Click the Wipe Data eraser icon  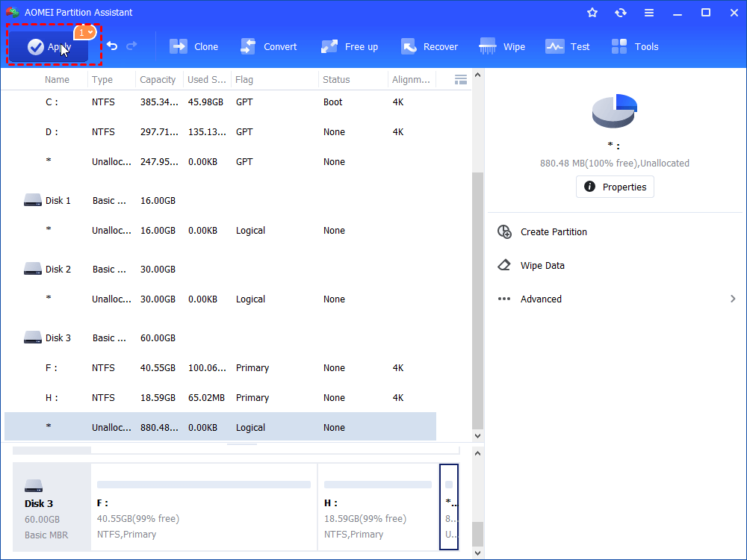pos(504,265)
